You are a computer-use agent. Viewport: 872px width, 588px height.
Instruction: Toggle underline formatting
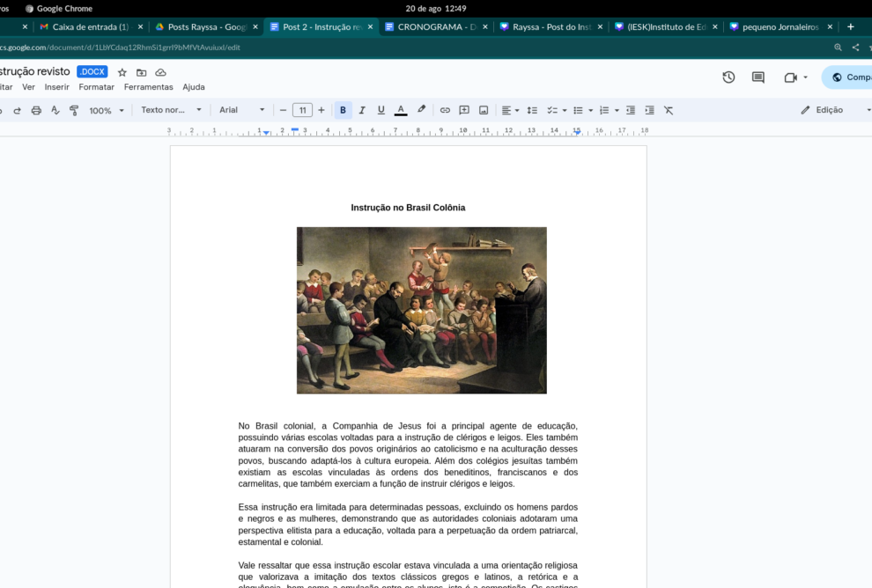381,110
